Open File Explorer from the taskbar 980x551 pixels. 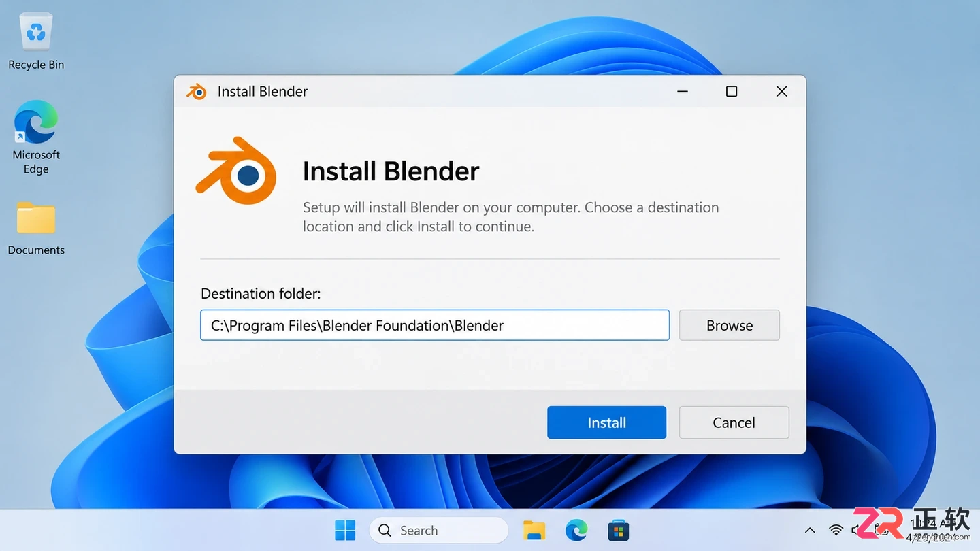click(x=534, y=531)
